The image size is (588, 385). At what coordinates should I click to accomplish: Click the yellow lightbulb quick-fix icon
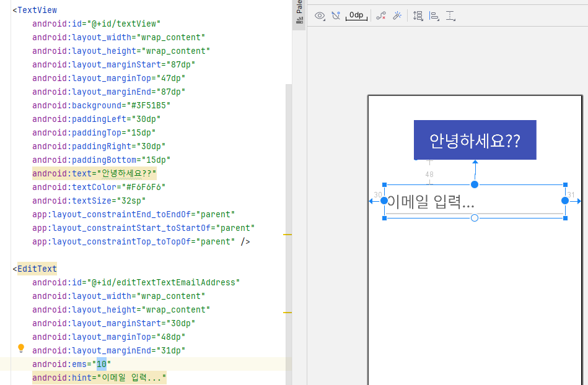[x=21, y=348]
